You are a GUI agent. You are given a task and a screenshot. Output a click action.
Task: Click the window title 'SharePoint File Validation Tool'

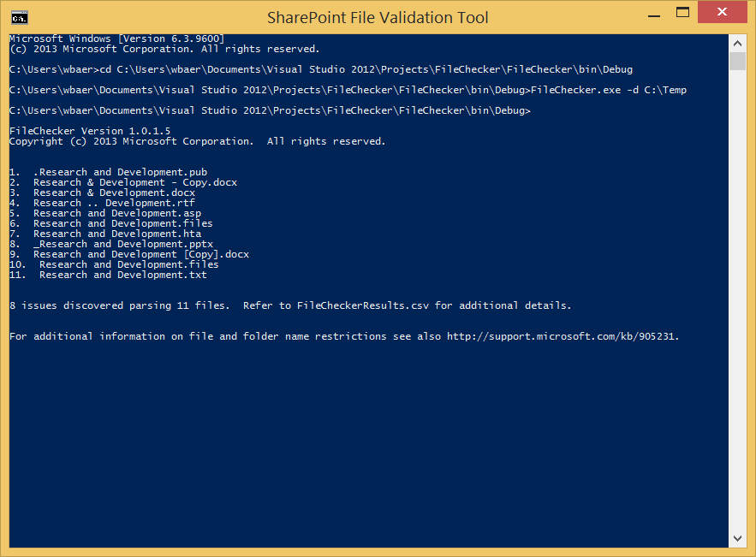pos(378,18)
